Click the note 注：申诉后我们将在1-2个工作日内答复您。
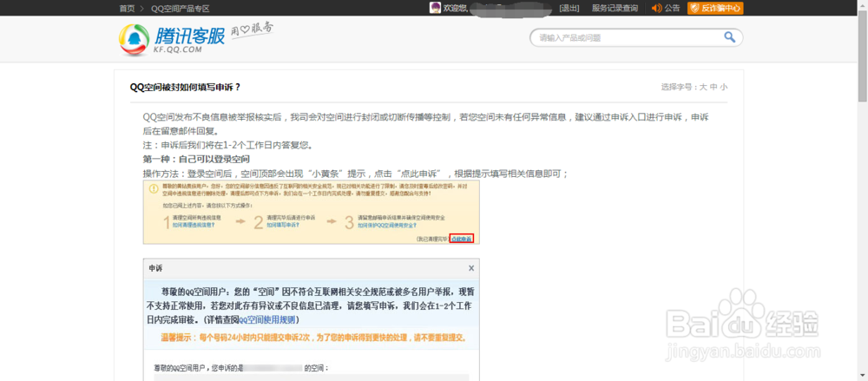 tap(228, 146)
